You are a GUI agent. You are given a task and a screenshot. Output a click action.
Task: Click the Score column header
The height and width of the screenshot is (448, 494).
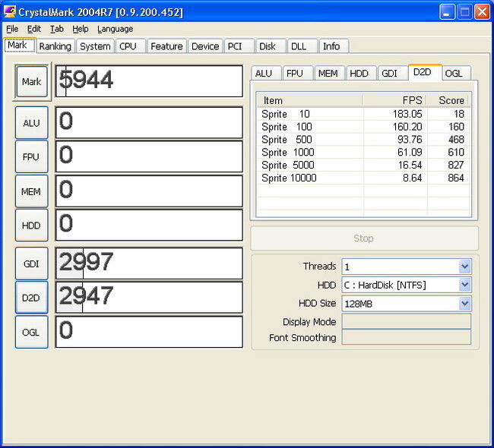click(448, 100)
